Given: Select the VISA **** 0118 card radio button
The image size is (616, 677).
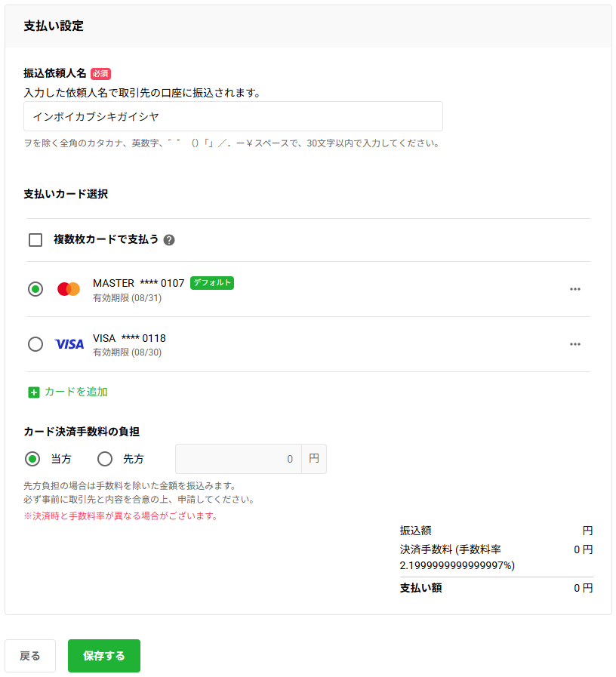Looking at the screenshot, I should [35, 344].
